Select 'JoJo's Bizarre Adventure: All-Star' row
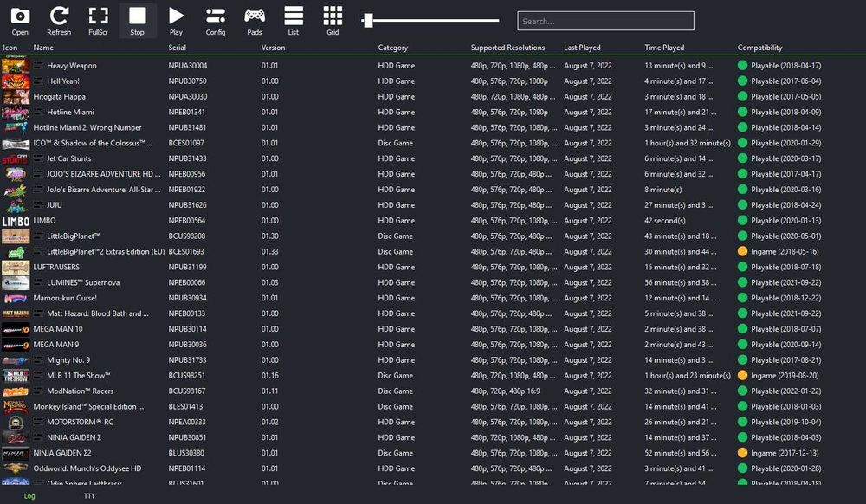Screen dimensions: 866x504 point(433,190)
